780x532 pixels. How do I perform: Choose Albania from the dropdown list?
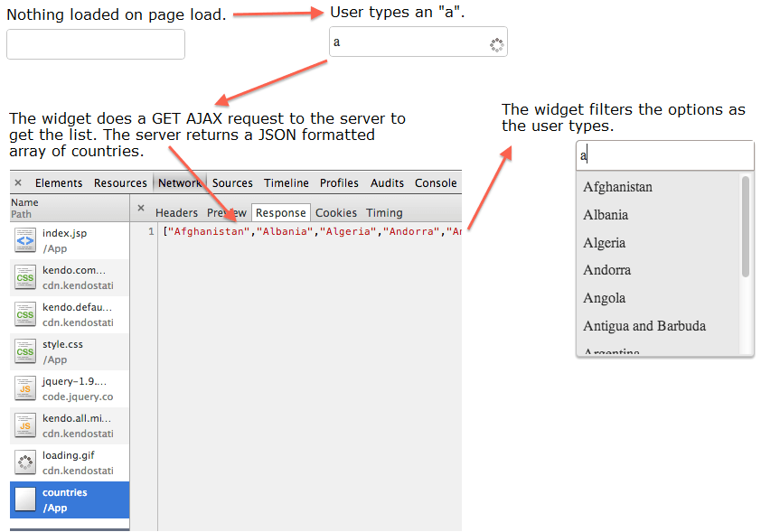coord(606,215)
